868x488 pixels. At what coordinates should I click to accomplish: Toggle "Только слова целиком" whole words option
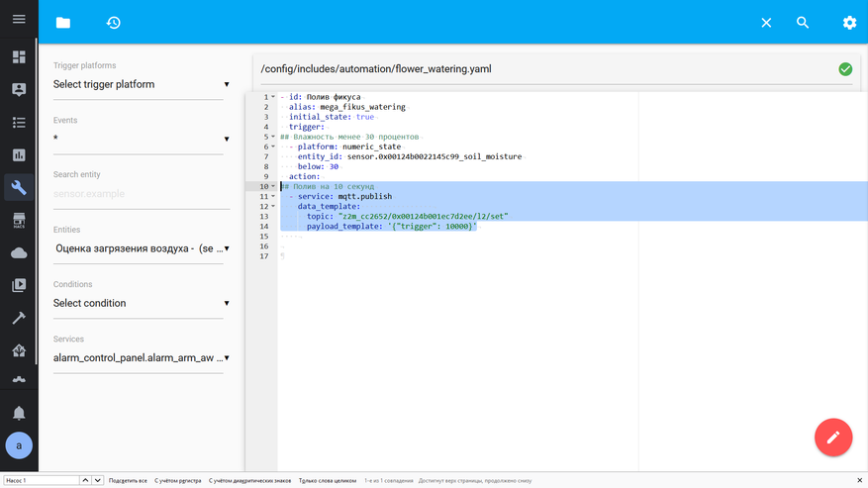(327, 480)
